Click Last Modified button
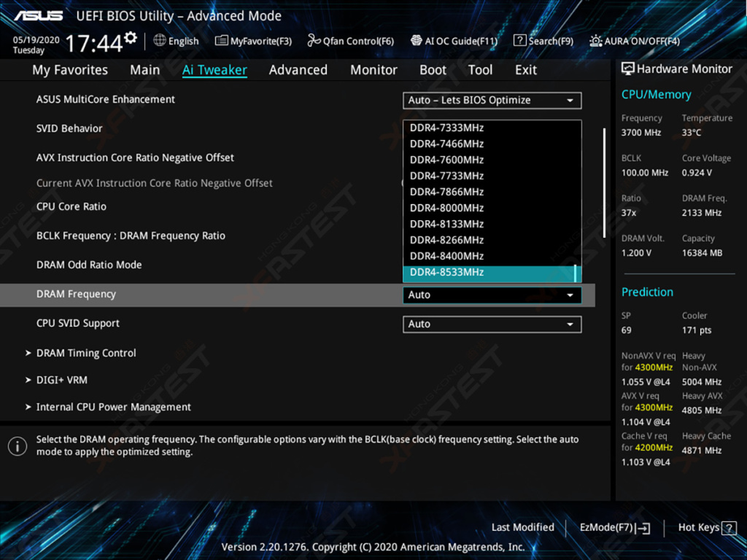Viewport: 747px width, 560px height. click(x=522, y=528)
